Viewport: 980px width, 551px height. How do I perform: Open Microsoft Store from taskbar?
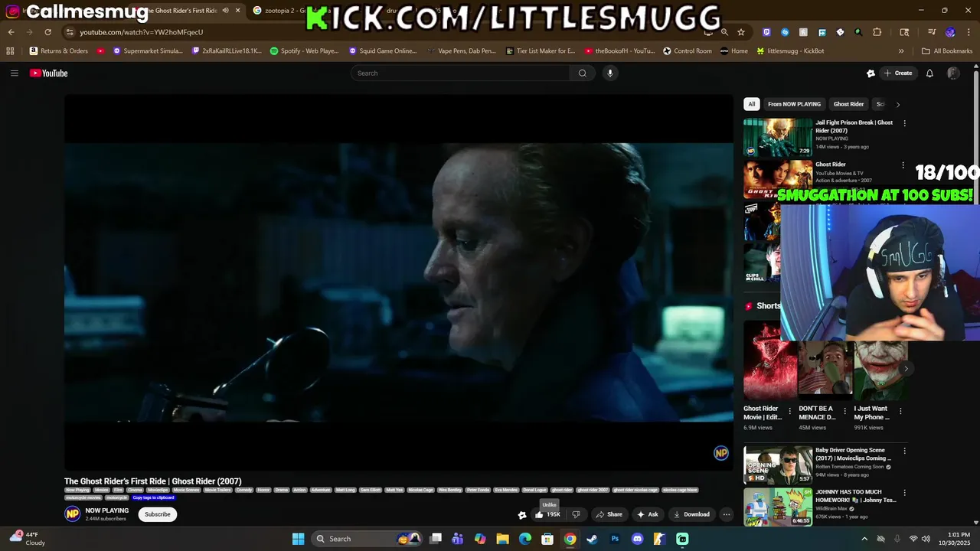tap(547, 539)
